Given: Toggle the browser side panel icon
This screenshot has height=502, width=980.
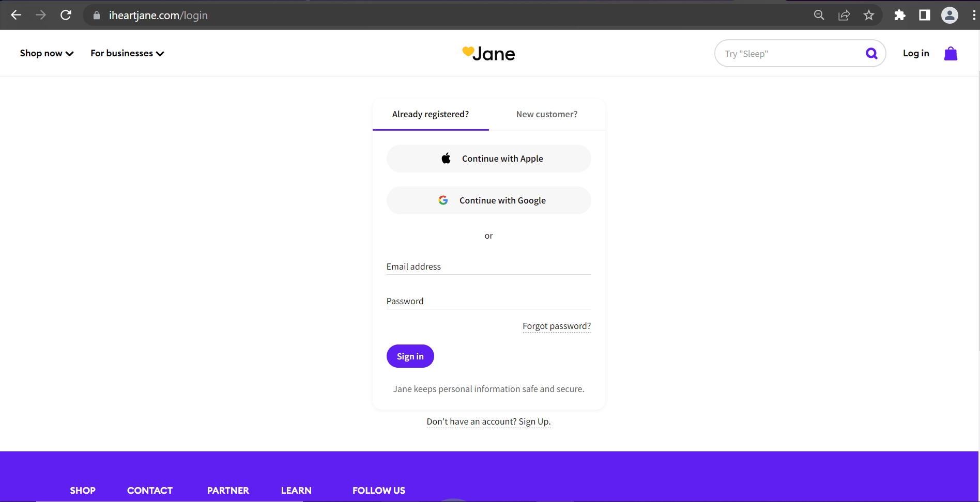Looking at the screenshot, I should pyautogui.click(x=925, y=15).
